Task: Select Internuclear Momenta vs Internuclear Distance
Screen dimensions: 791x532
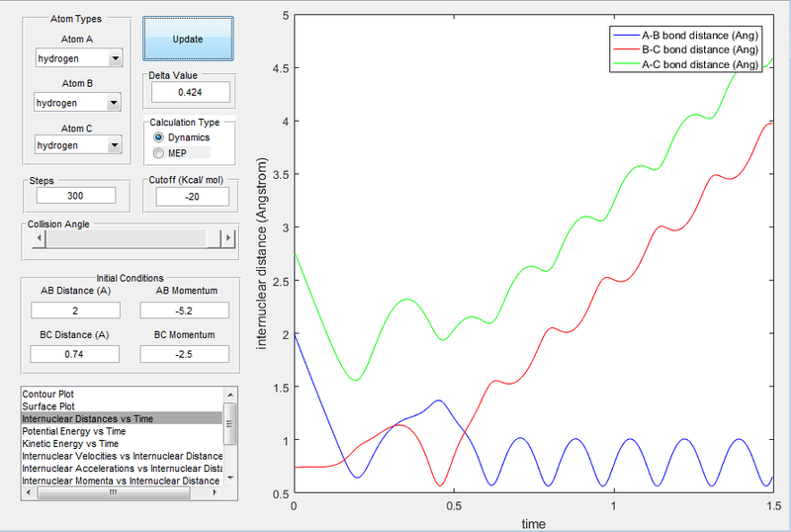Action: tap(121, 481)
